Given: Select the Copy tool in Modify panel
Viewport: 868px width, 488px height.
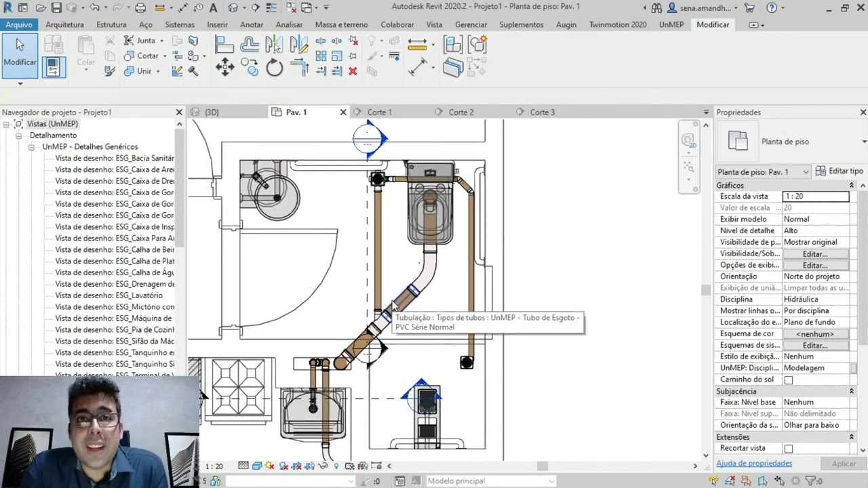Looking at the screenshot, I should point(250,67).
